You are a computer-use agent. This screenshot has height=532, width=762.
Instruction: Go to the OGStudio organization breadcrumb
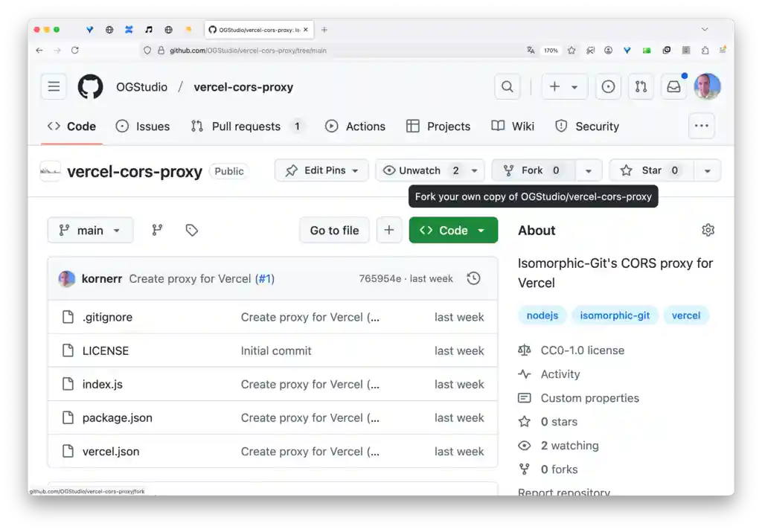coord(141,87)
